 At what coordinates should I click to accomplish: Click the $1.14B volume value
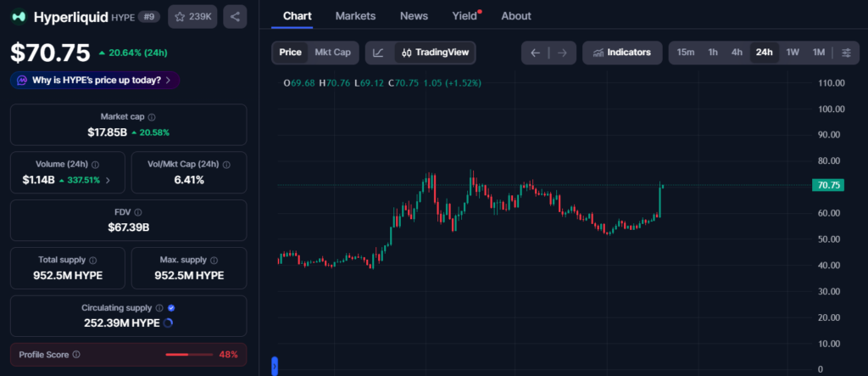39,180
